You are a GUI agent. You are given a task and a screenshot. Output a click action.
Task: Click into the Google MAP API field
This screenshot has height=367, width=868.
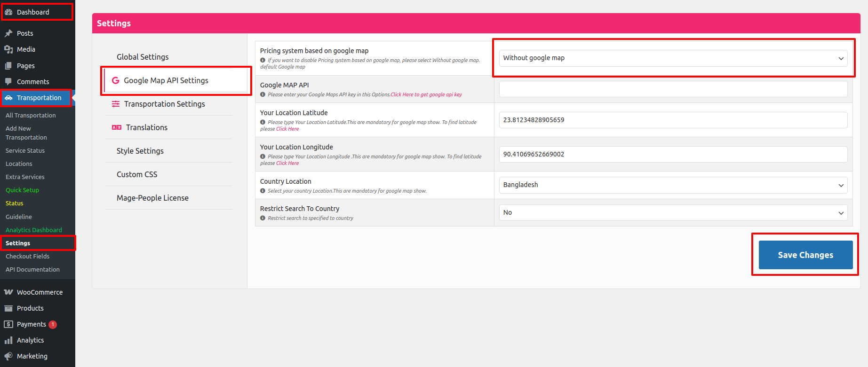click(x=673, y=89)
